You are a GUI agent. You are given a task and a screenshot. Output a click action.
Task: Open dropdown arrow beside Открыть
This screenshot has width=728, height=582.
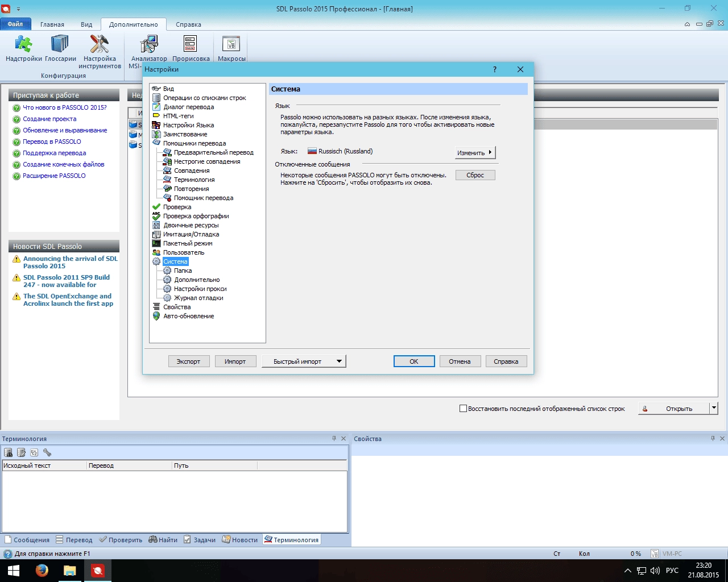coord(714,408)
